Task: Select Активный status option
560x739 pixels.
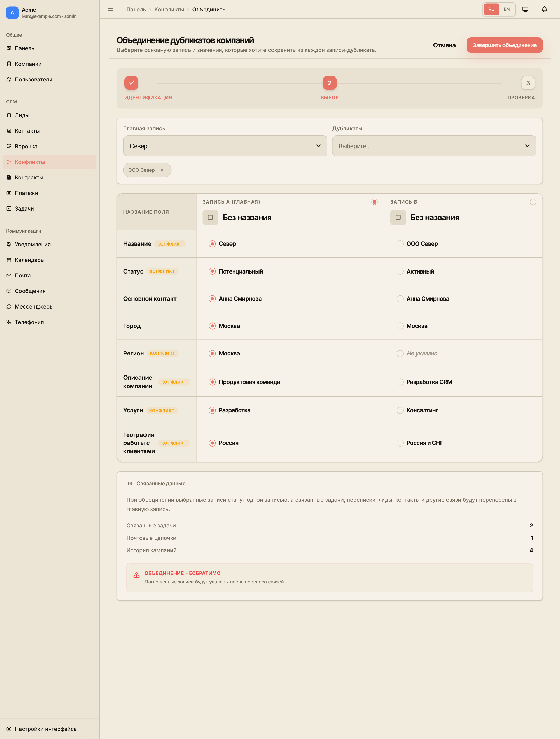Action: tap(400, 271)
